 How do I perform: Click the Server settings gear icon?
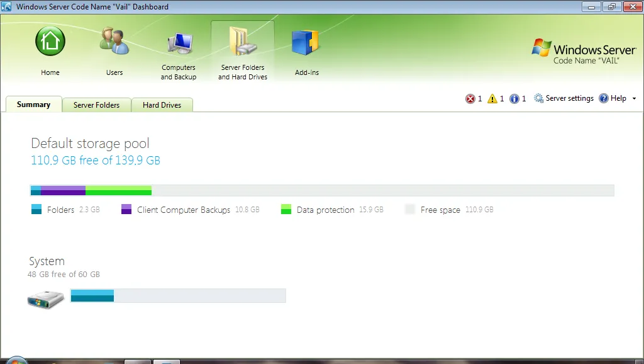point(538,98)
